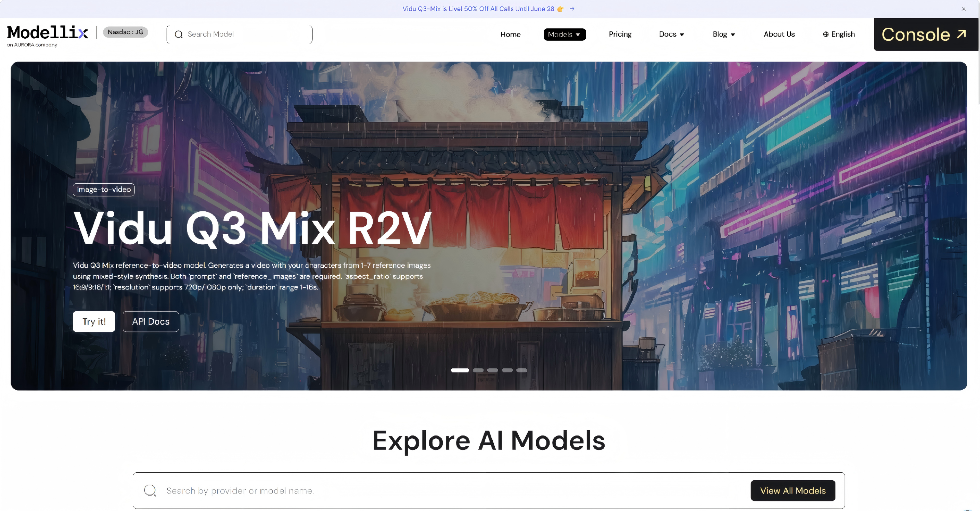Close the promo announcement banner
This screenshot has height=511, width=980.
tap(964, 9)
